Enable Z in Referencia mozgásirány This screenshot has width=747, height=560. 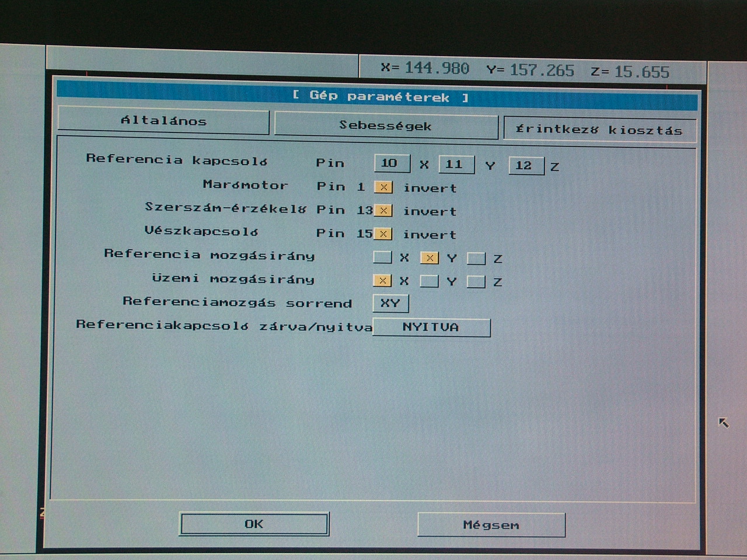476,258
